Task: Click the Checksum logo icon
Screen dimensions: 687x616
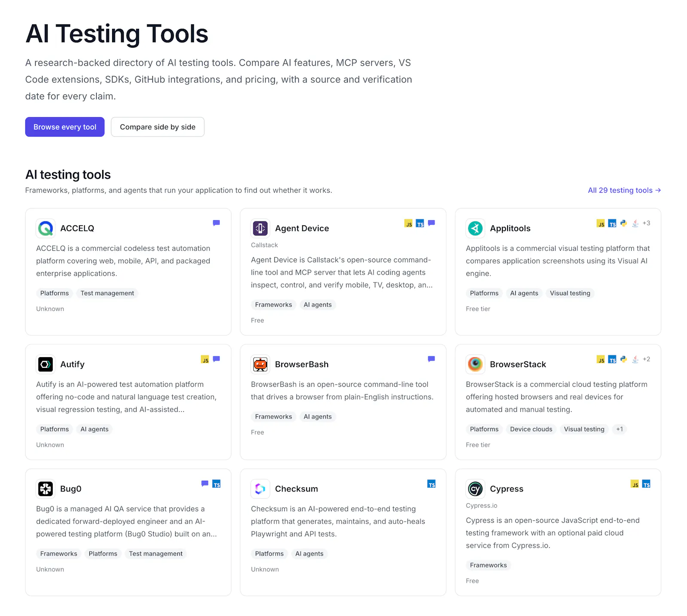Action: click(260, 489)
